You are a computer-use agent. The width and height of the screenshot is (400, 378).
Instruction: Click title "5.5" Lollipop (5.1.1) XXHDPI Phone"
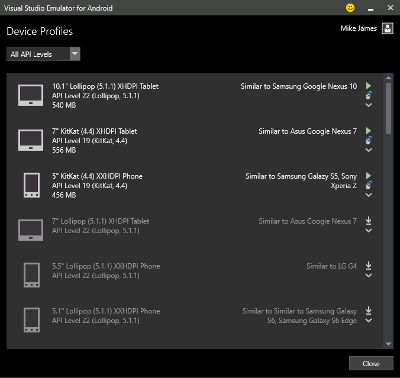(106, 266)
